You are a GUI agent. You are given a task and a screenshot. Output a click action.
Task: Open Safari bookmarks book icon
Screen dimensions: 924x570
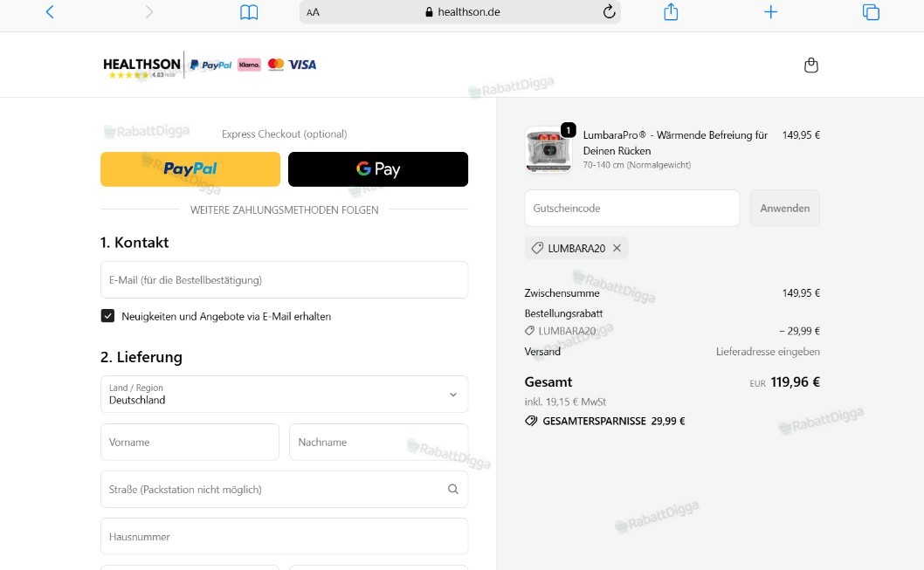click(249, 11)
